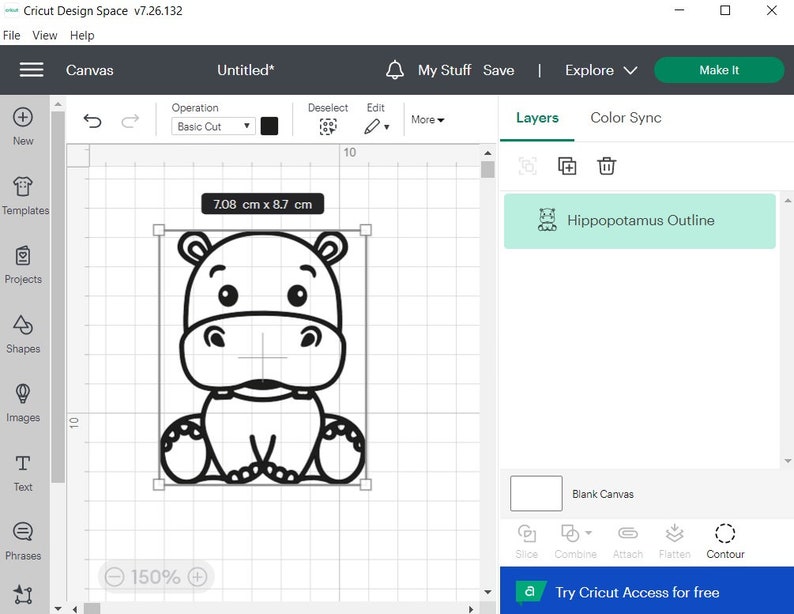Click the canvas scroll down arrow
The image size is (794, 614).
pos(488,592)
